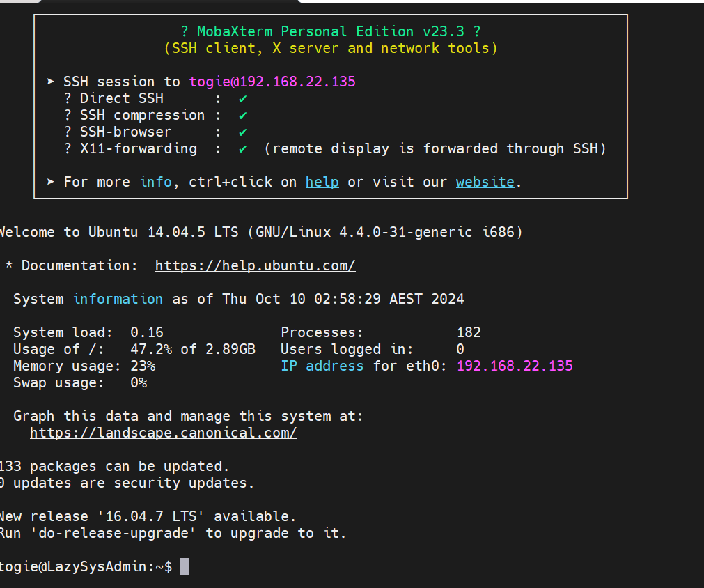Click the cyan 'IP address' label

coord(322,366)
